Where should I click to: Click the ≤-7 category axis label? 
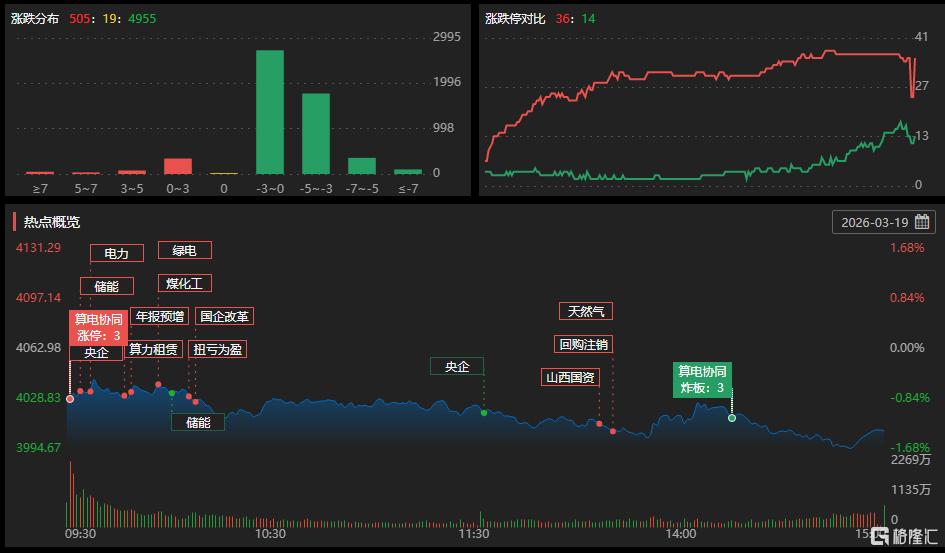[408, 189]
